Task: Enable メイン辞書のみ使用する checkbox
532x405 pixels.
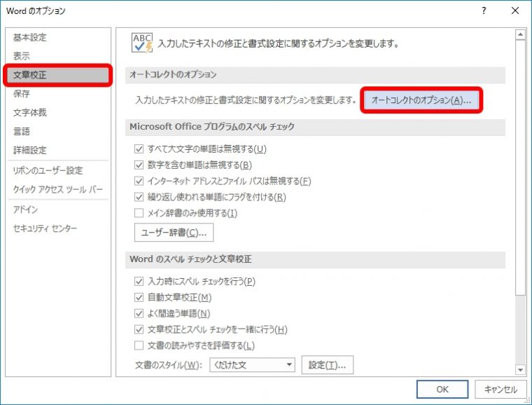Action: 139,213
